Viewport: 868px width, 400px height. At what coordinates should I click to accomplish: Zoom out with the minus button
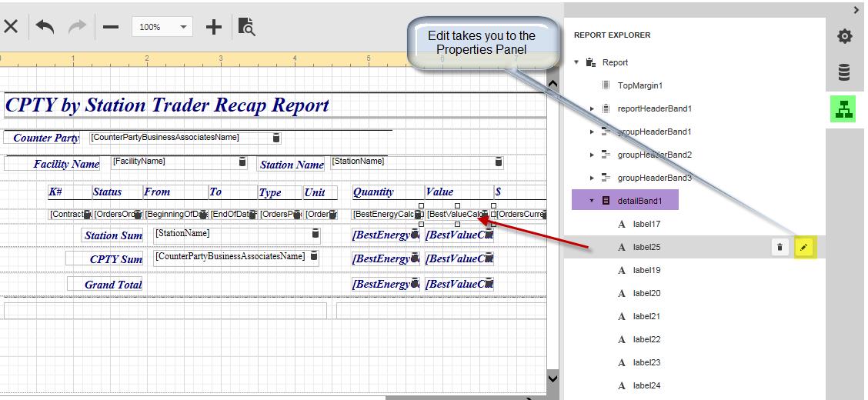(x=111, y=27)
